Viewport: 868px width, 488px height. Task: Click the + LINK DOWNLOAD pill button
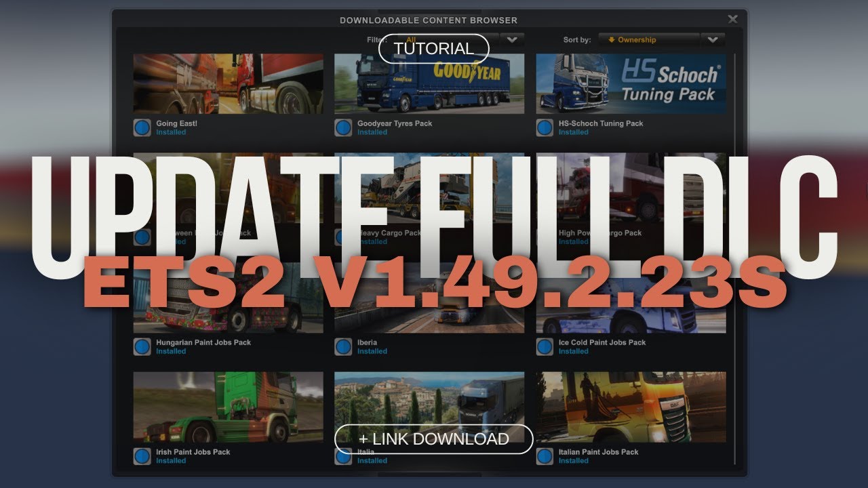coord(433,439)
